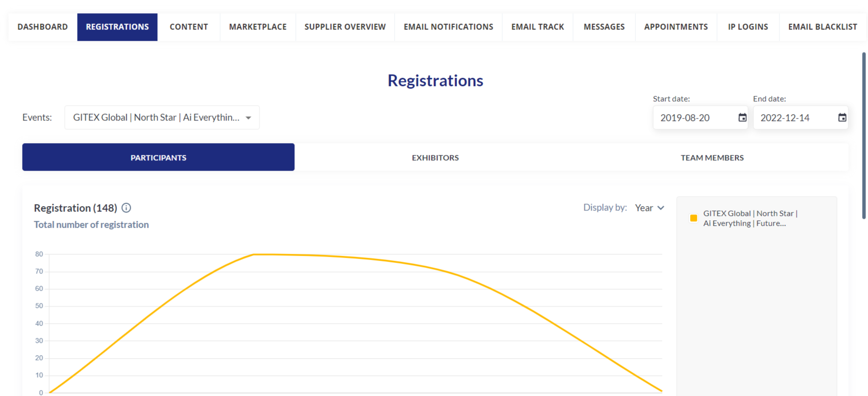Open the Email Track tab
The image size is (868, 396).
point(537,27)
